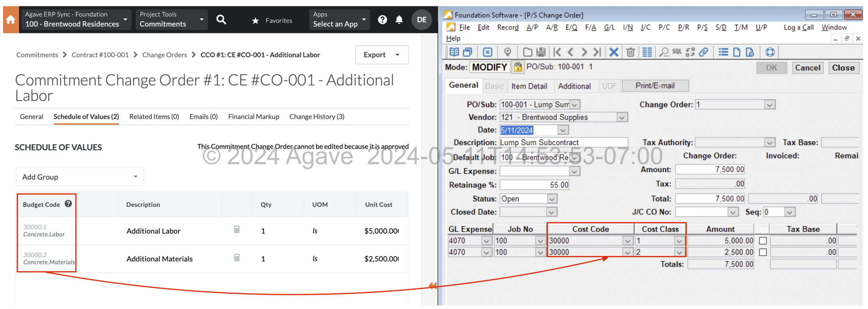Open the J/C menu in Foundation
868x309 pixels.
pos(645,27)
